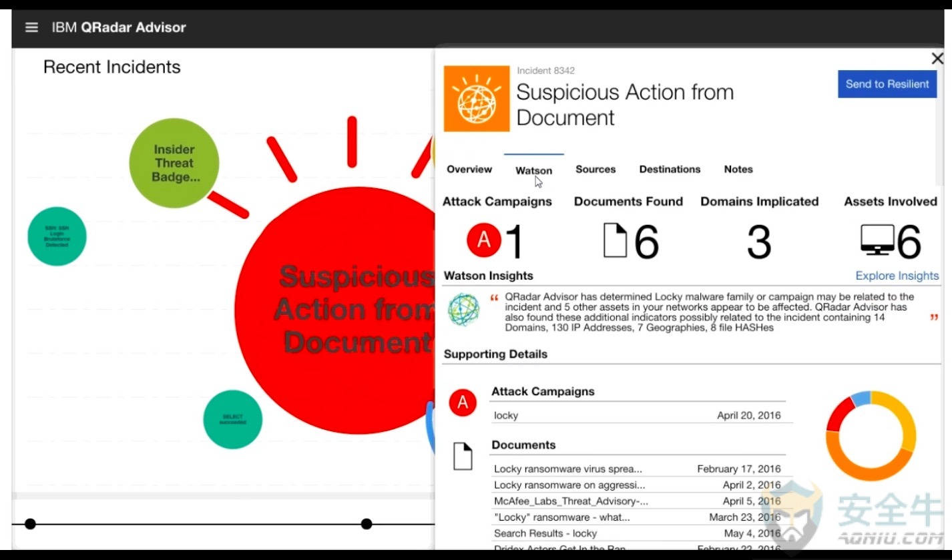952x560 pixels.
Task: Select the Watson tab
Action: click(x=533, y=170)
